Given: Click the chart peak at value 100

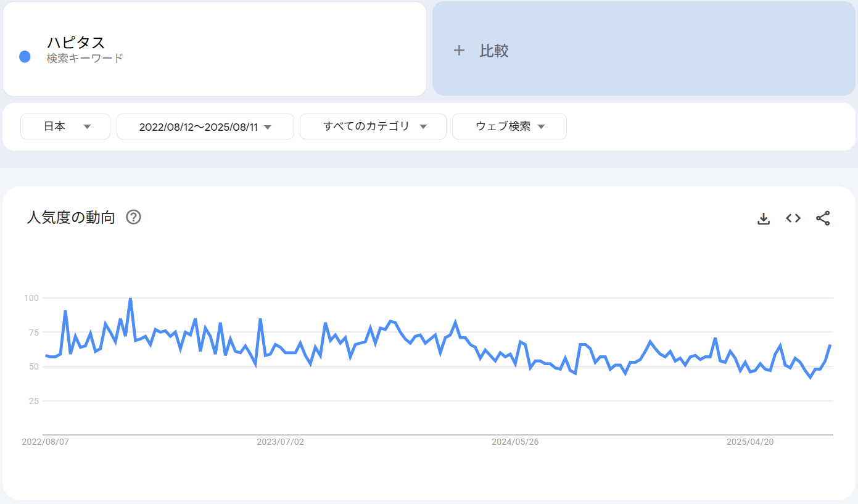Looking at the screenshot, I should coord(130,299).
